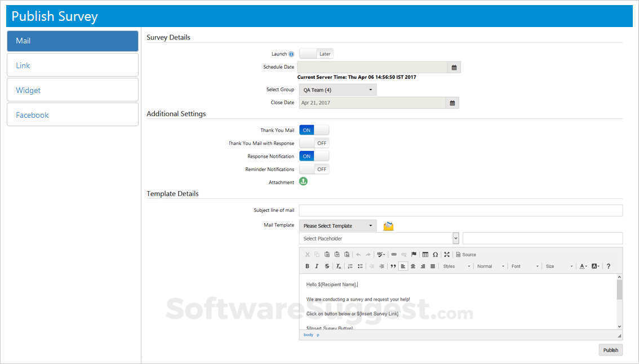Click the Paste icon in editor toolbar

327,254
